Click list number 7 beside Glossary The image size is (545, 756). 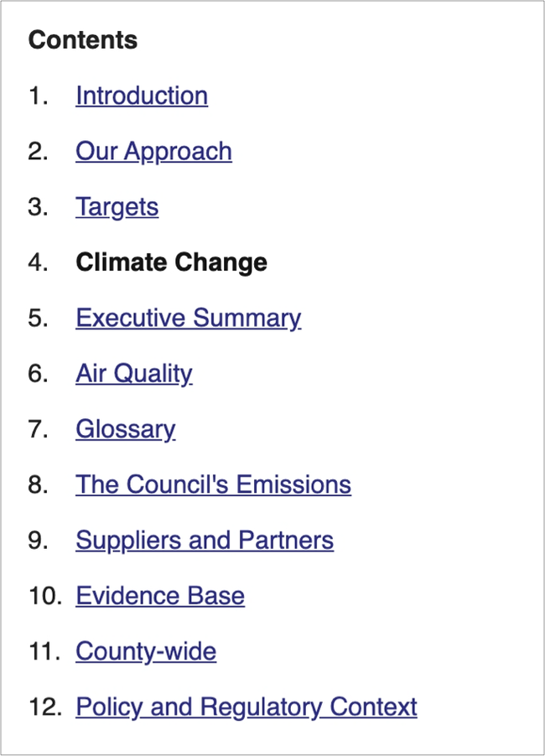pyautogui.click(x=38, y=430)
